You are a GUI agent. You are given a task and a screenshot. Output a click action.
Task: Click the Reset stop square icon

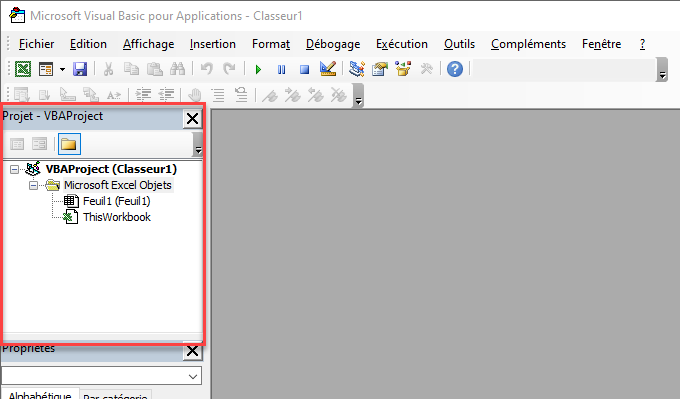(304, 69)
